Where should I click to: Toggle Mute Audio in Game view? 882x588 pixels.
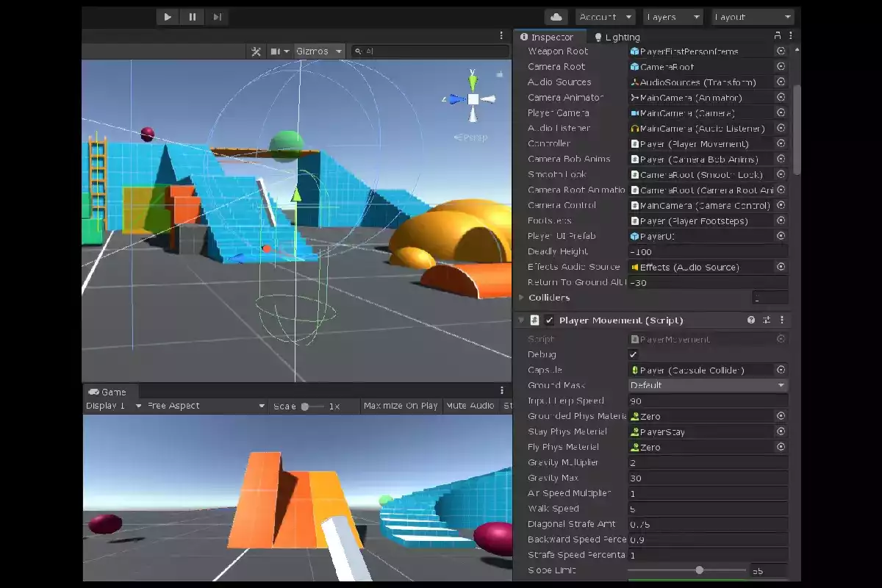tap(470, 406)
